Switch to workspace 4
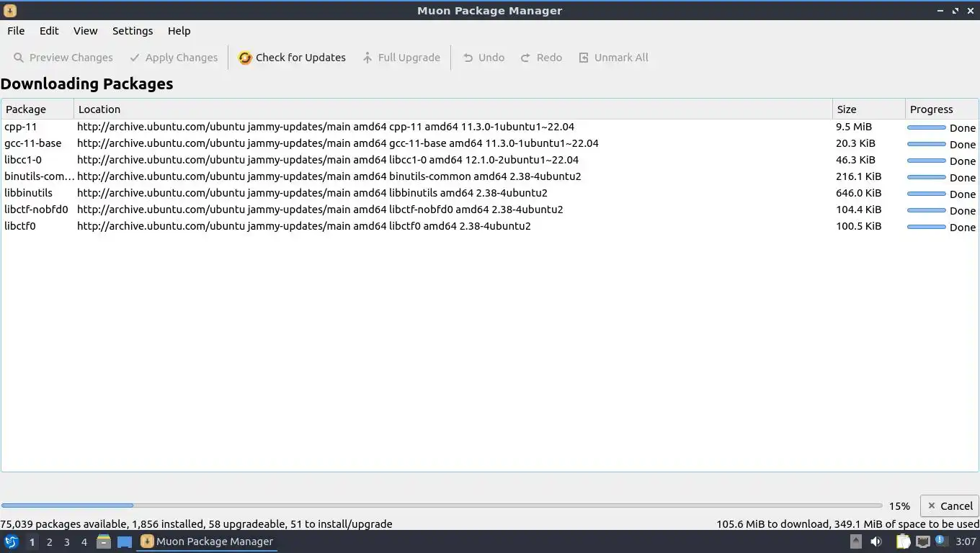This screenshot has width=980, height=553. click(x=84, y=541)
